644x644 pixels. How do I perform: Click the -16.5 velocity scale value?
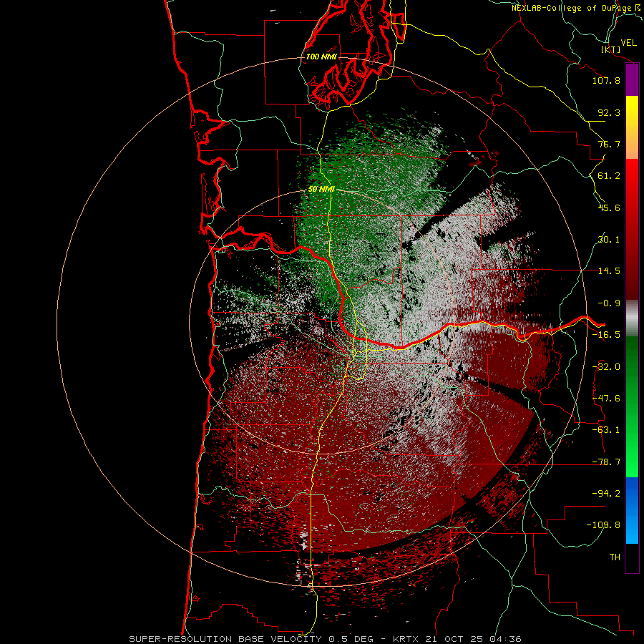tap(606, 335)
